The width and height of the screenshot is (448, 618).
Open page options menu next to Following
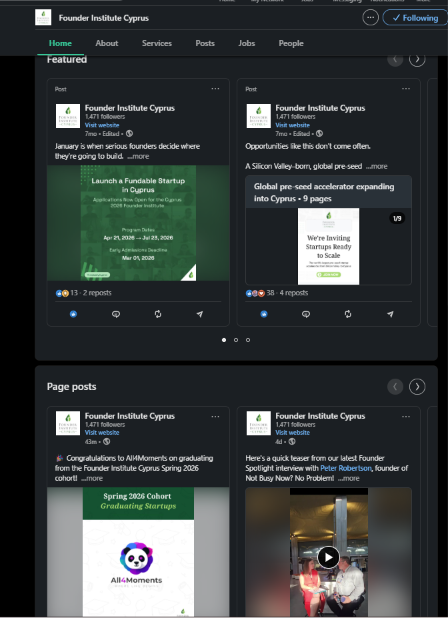tap(370, 17)
